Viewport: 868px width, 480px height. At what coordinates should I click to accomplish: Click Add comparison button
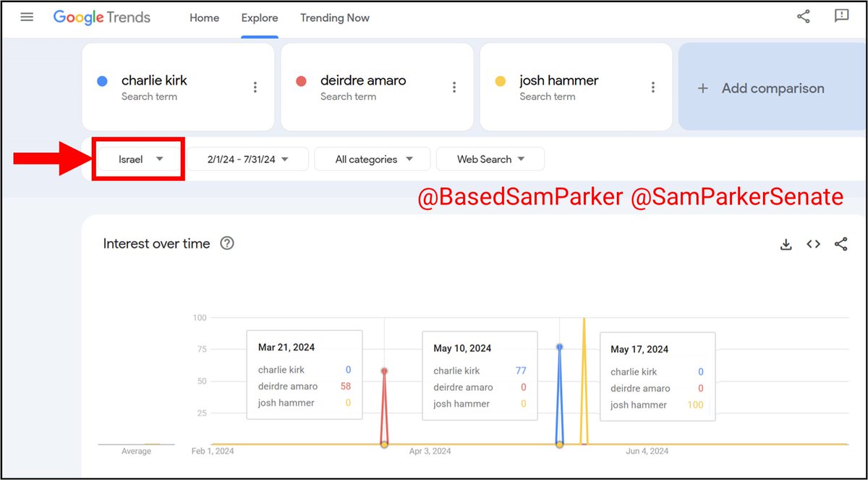point(771,88)
